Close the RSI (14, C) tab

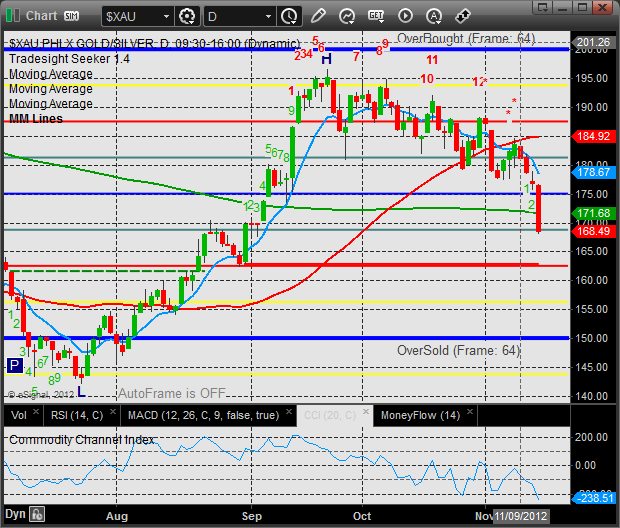pyautogui.click(x=113, y=411)
